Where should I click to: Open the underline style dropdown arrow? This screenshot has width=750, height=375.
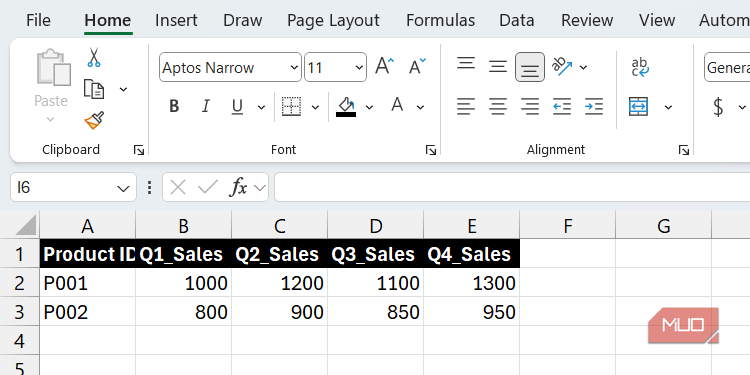pos(261,107)
